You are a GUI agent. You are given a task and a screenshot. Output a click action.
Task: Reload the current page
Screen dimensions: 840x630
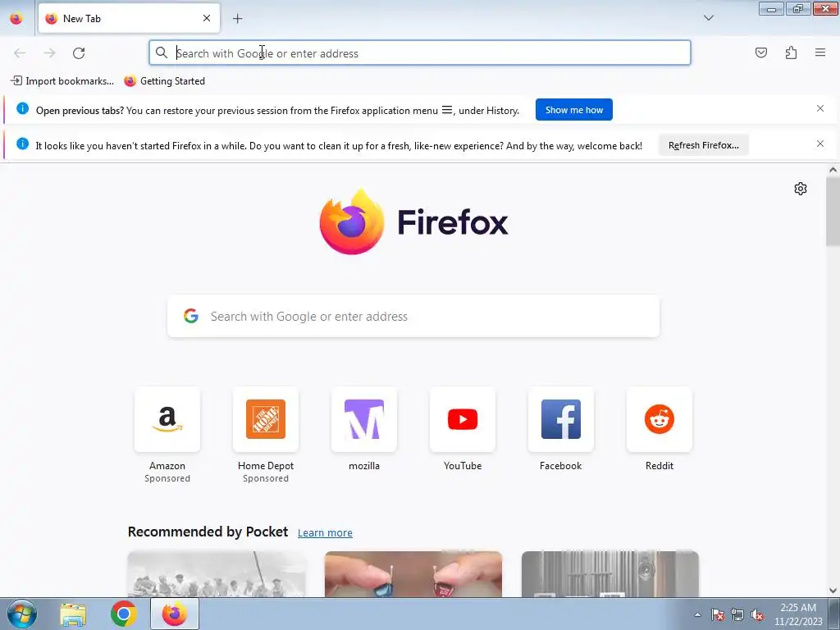(79, 53)
